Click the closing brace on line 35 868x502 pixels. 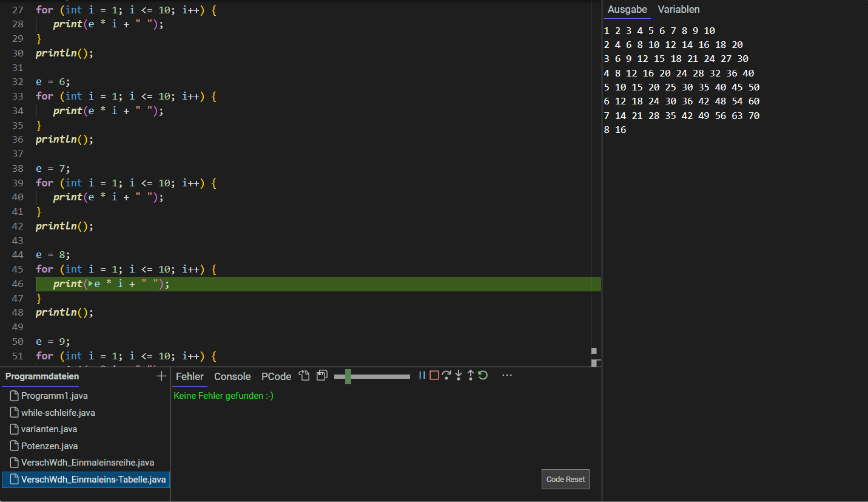(x=39, y=125)
